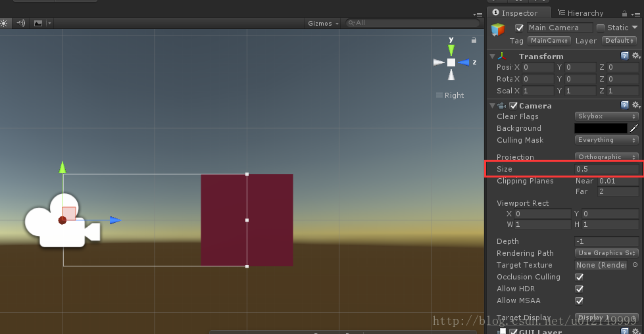Click the Far clipping plane field
644x334 pixels.
(x=618, y=191)
